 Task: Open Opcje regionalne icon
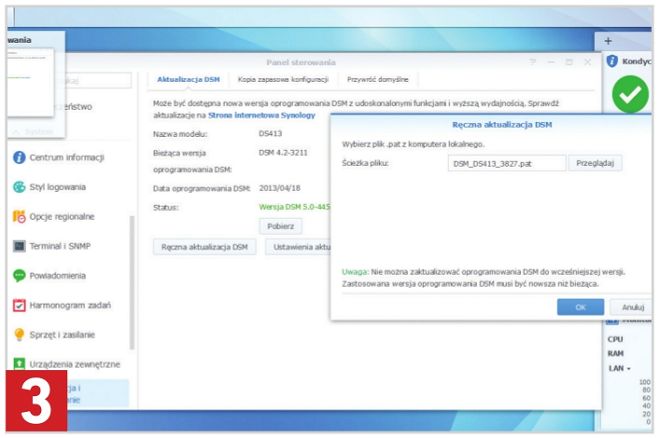[19, 216]
